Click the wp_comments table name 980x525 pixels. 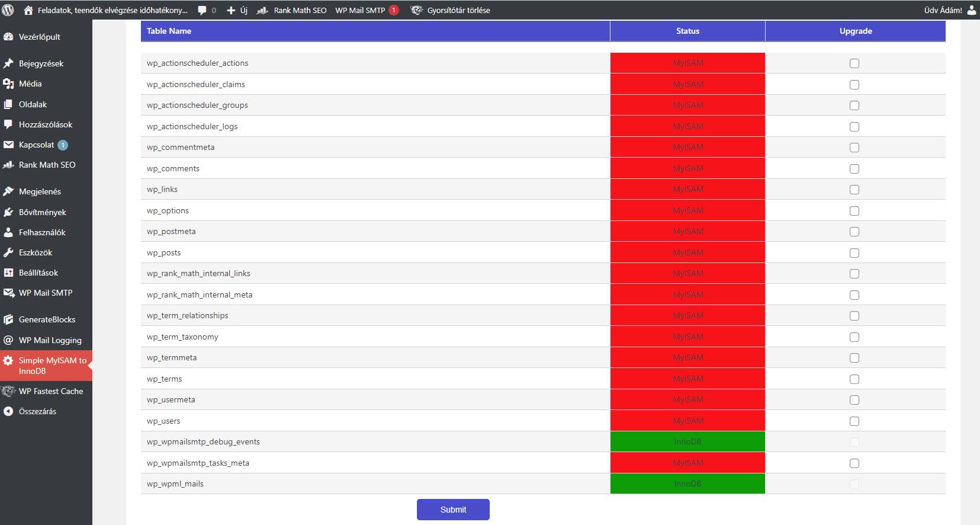click(173, 168)
